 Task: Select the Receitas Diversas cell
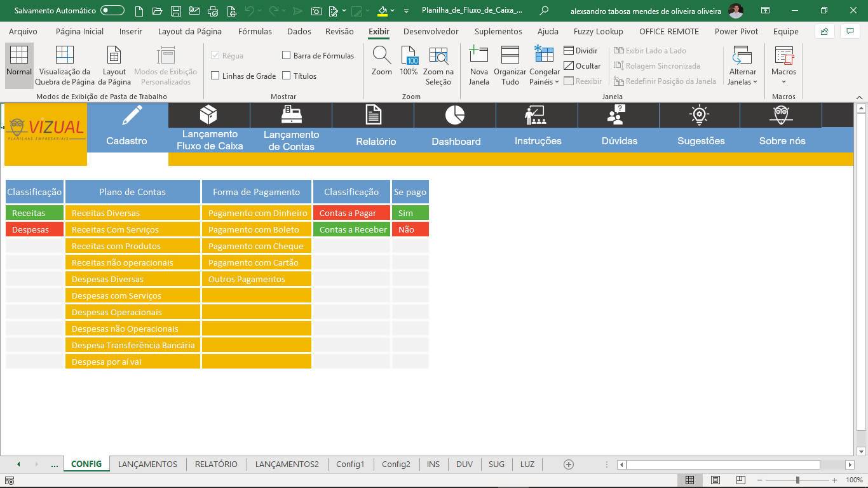133,213
